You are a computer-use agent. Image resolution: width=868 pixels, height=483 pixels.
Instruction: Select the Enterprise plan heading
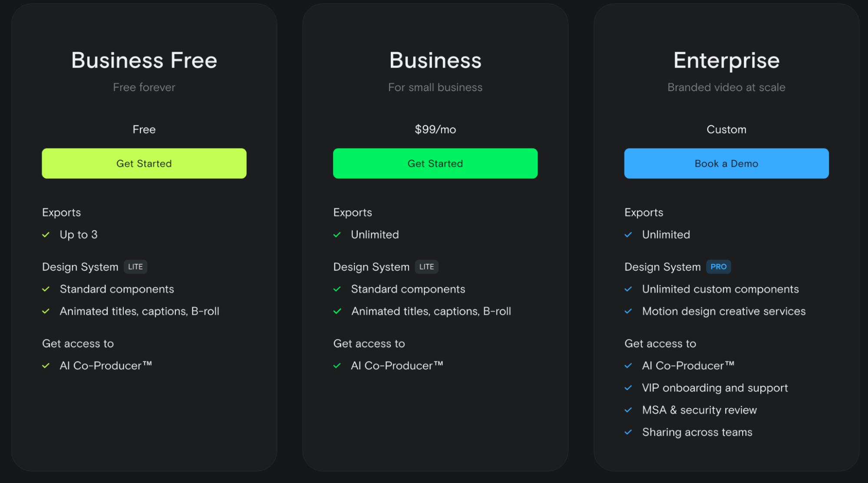tap(726, 60)
